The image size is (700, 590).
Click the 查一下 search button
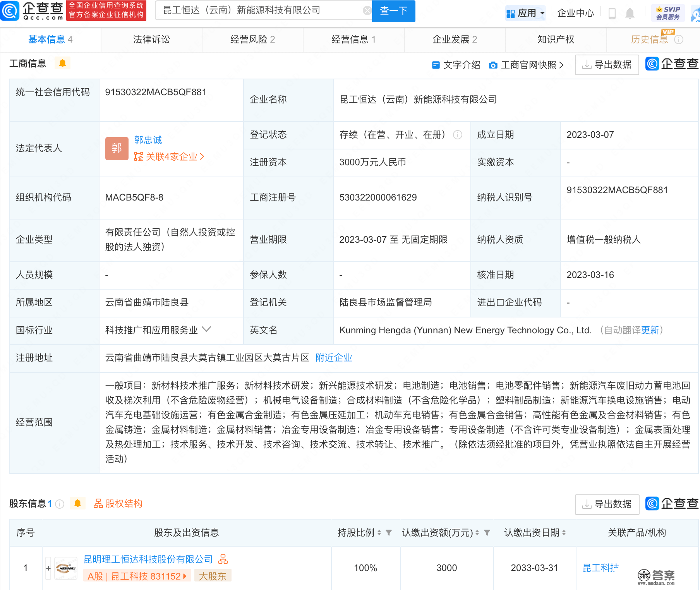(393, 11)
